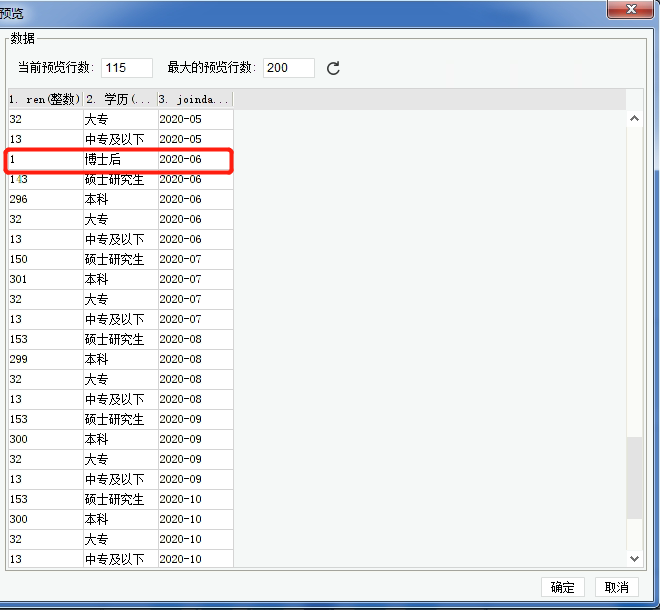Select the 博士后 cell
Screen dimensions: 660x610
[121, 159]
